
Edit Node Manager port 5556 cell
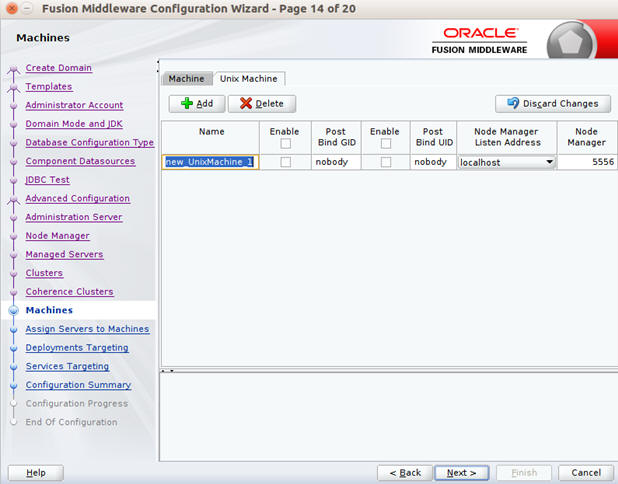587,162
